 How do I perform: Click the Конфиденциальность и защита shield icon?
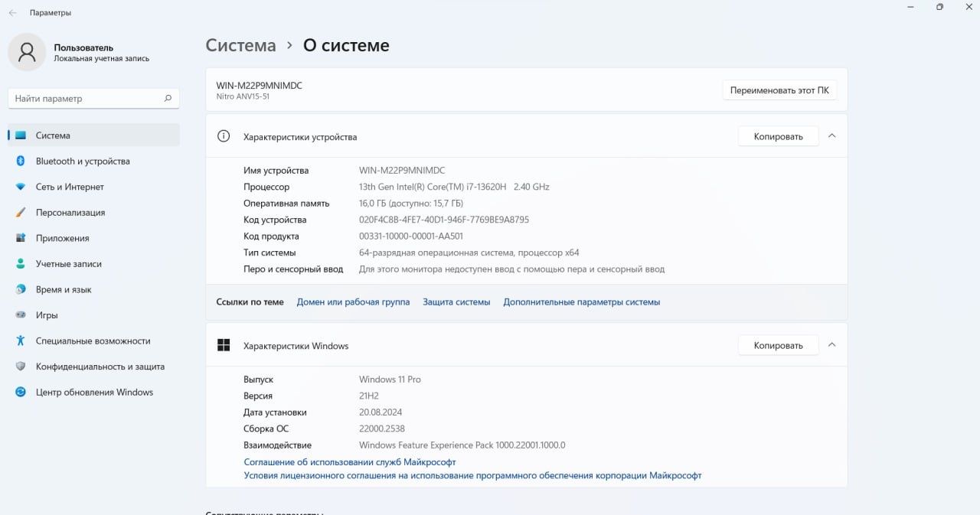pos(21,367)
